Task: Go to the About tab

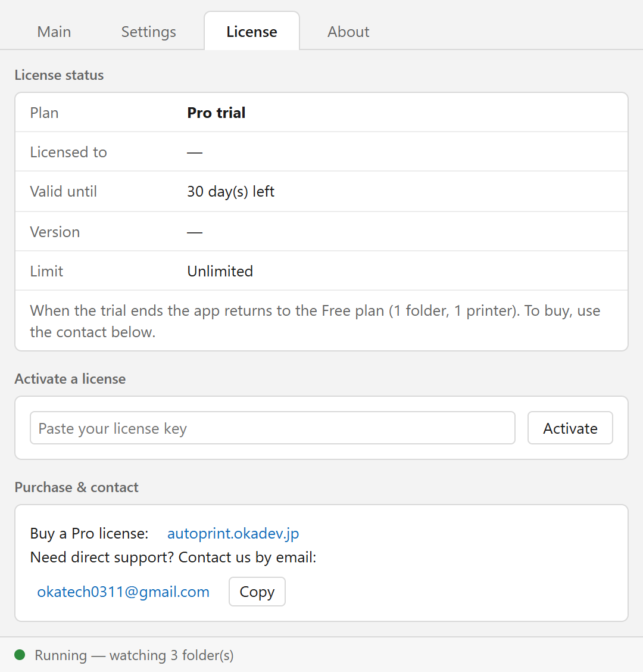Action: pyautogui.click(x=348, y=32)
